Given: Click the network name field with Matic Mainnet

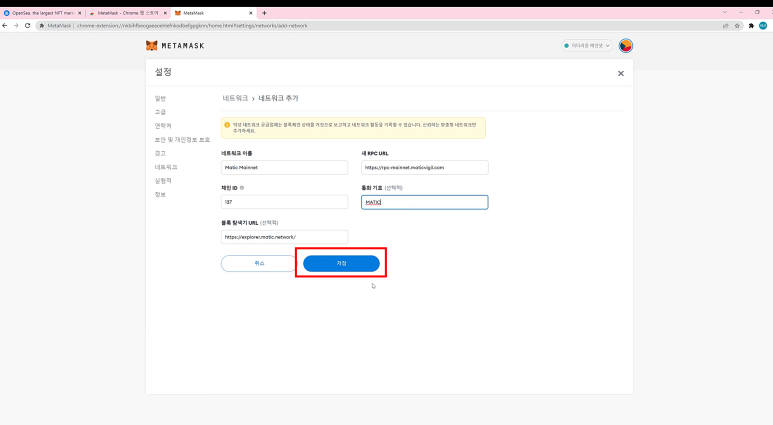Looking at the screenshot, I should tap(284, 168).
